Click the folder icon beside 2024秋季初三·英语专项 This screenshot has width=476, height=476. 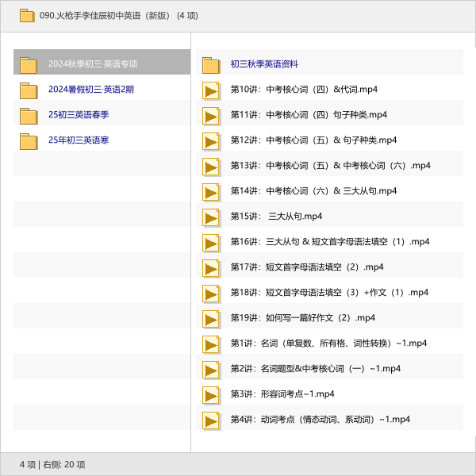point(29,64)
